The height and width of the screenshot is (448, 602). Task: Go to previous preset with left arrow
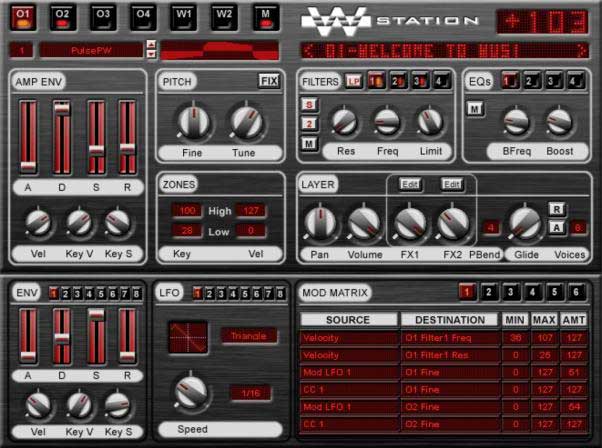[309, 50]
